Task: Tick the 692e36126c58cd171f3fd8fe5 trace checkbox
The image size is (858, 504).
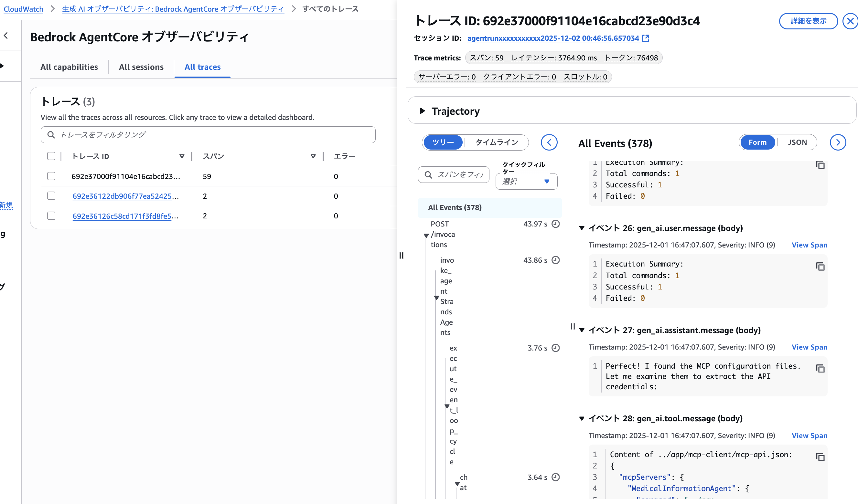Action: tap(51, 216)
